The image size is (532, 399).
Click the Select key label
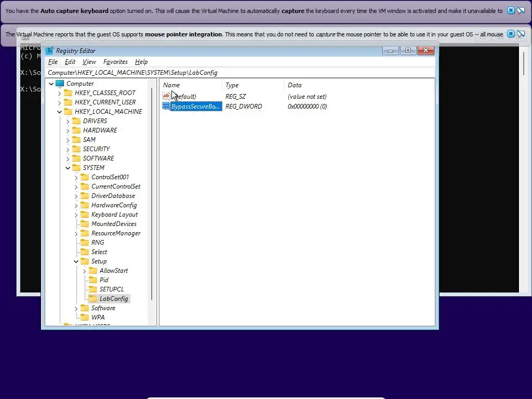coord(99,252)
